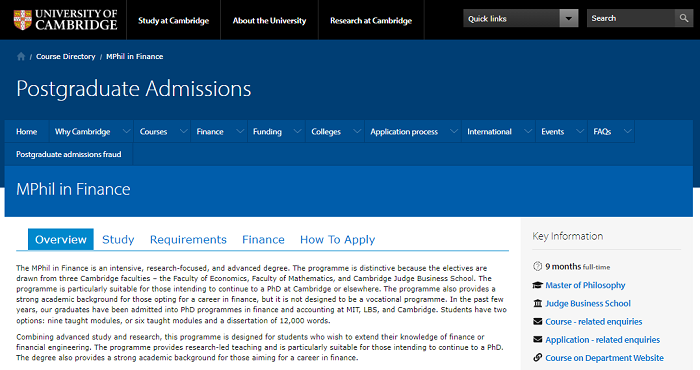Viewport: 700px width, 370px height.
Task: Expand the FAQs menu chevron
Action: [x=627, y=131]
